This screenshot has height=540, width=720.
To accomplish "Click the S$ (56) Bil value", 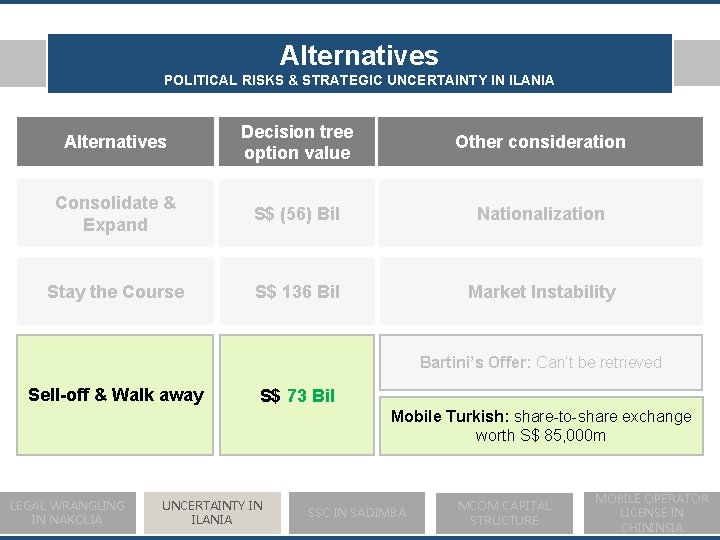I will 297,214.
